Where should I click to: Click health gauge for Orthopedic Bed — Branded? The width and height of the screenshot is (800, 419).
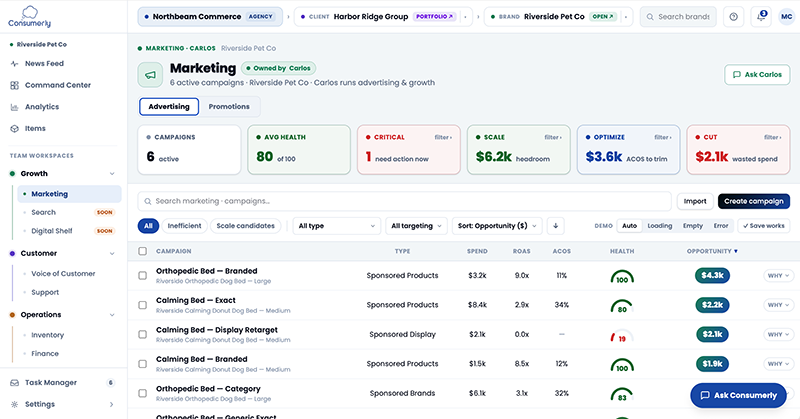coord(622,276)
